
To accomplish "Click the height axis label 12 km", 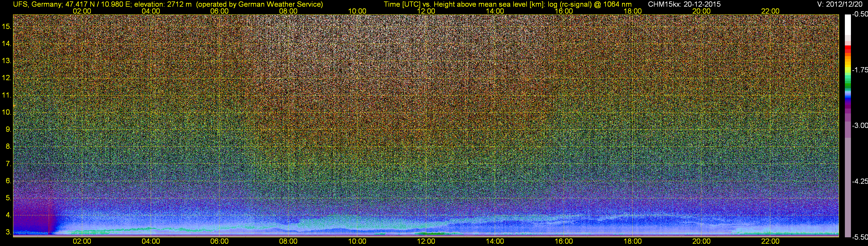I will point(7,78).
